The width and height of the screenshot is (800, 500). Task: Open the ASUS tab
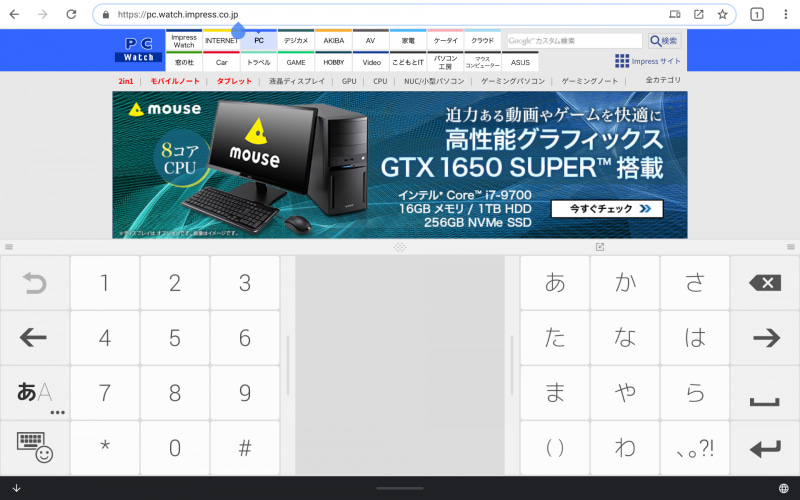point(520,62)
